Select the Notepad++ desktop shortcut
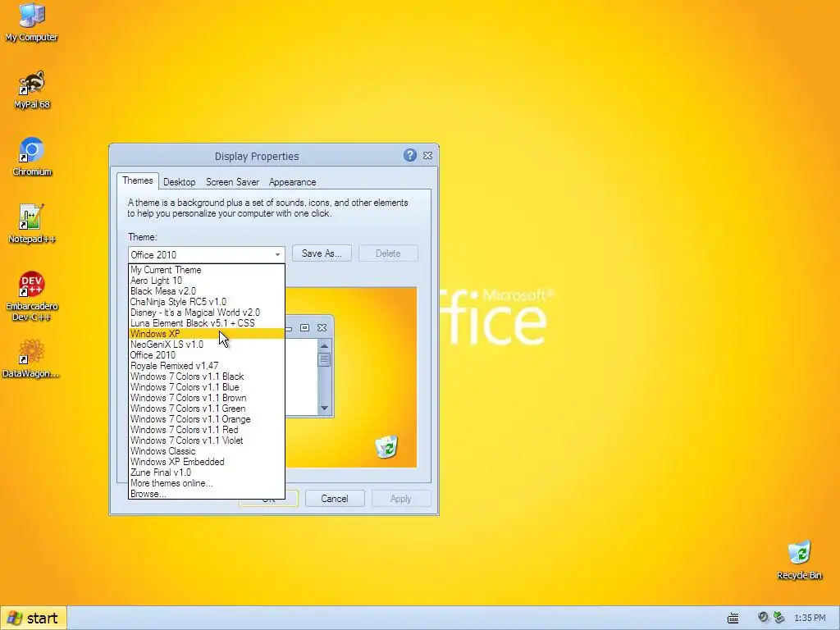 click(x=32, y=225)
